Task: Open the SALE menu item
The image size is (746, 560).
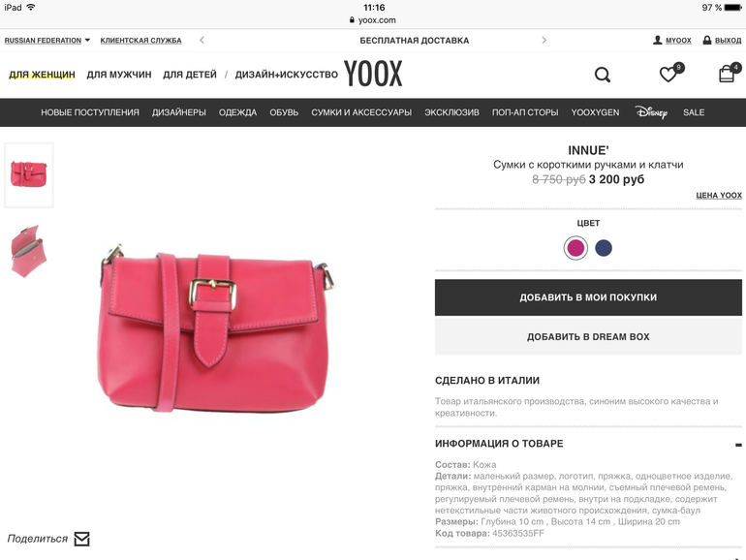Action: [x=694, y=112]
